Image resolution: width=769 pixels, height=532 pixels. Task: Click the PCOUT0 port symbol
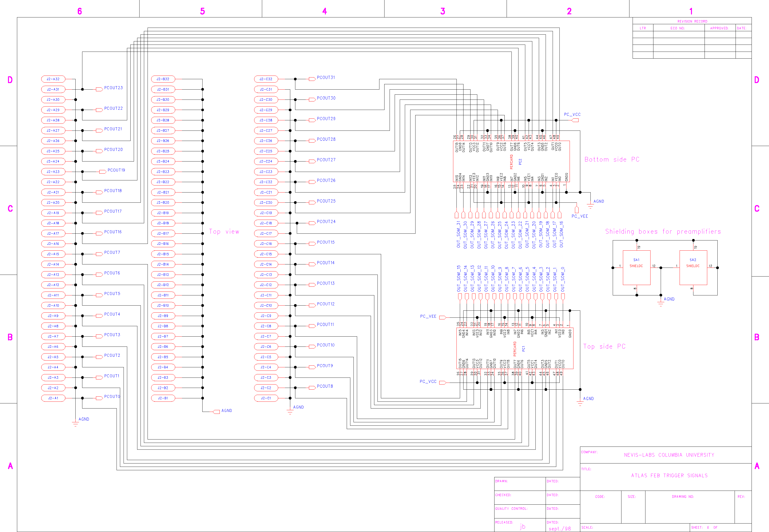99,398
